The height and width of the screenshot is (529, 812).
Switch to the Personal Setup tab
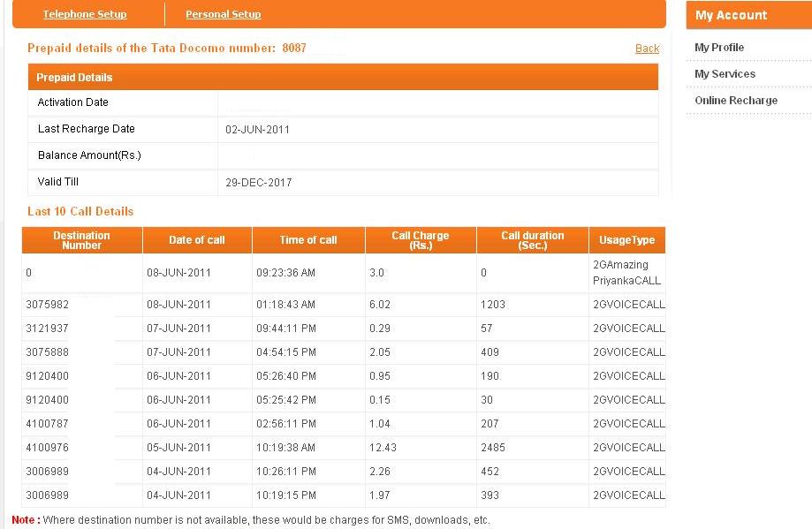[224, 14]
